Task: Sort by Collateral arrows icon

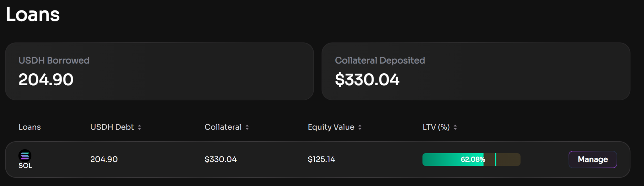Action: pos(247,127)
